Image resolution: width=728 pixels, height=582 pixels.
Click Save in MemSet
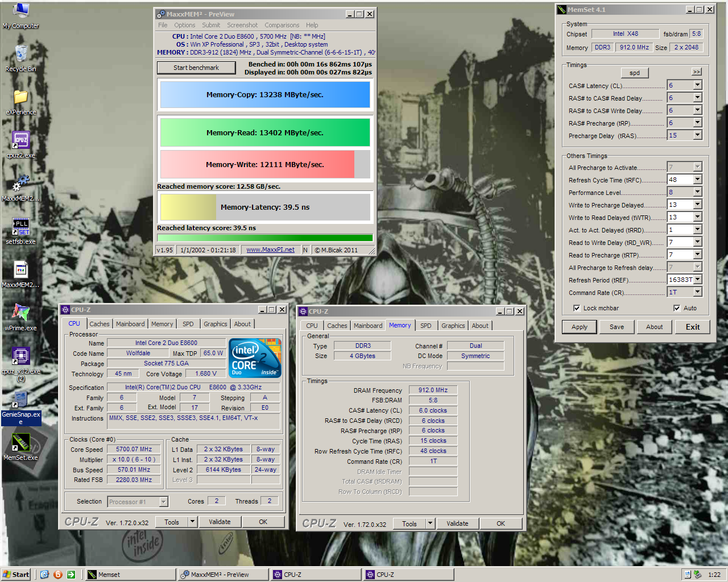click(617, 327)
